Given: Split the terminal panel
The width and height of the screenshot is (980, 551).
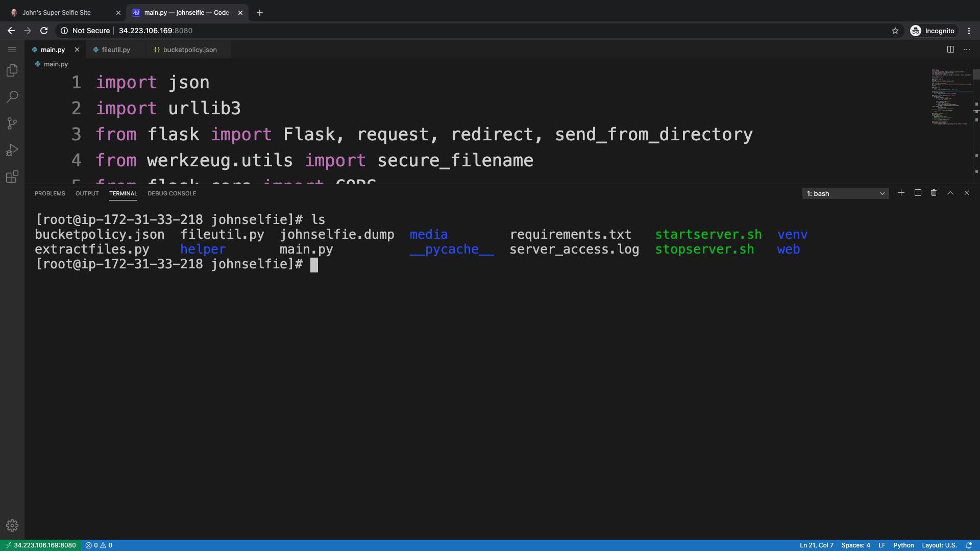Looking at the screenshot, I should tap(918, 193).
